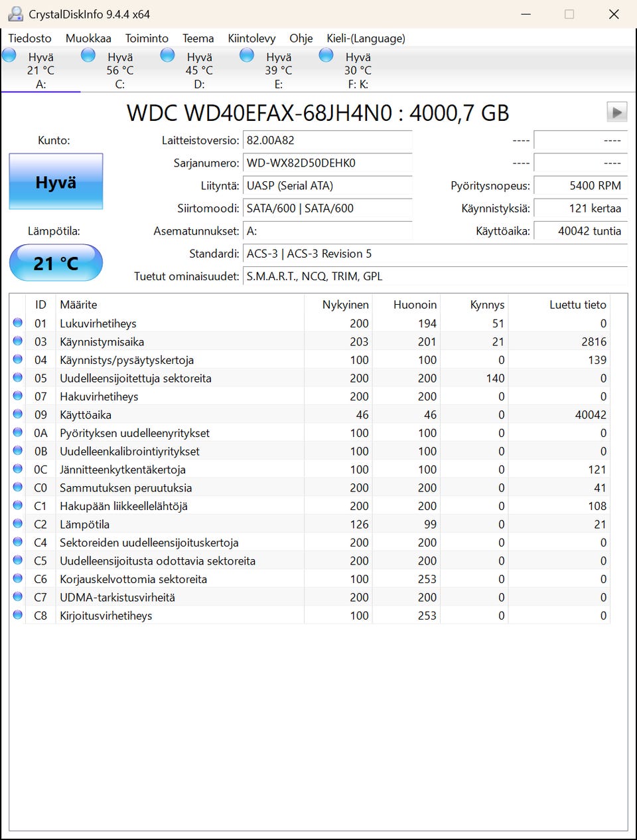Click status orb for C6 Korjauskelvottomia sektoreita
Image resolution: width=637 pixels, height=840 pixels.
pos(18,578)
